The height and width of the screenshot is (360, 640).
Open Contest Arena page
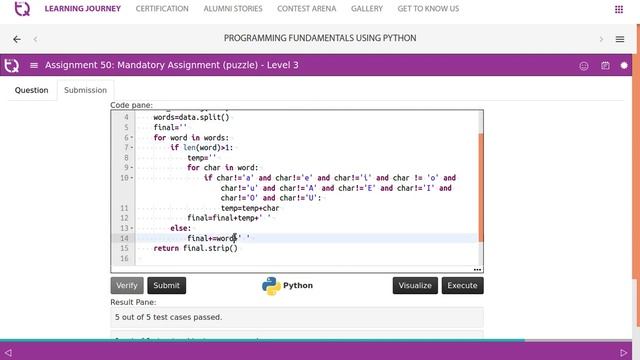coord(307,9)
